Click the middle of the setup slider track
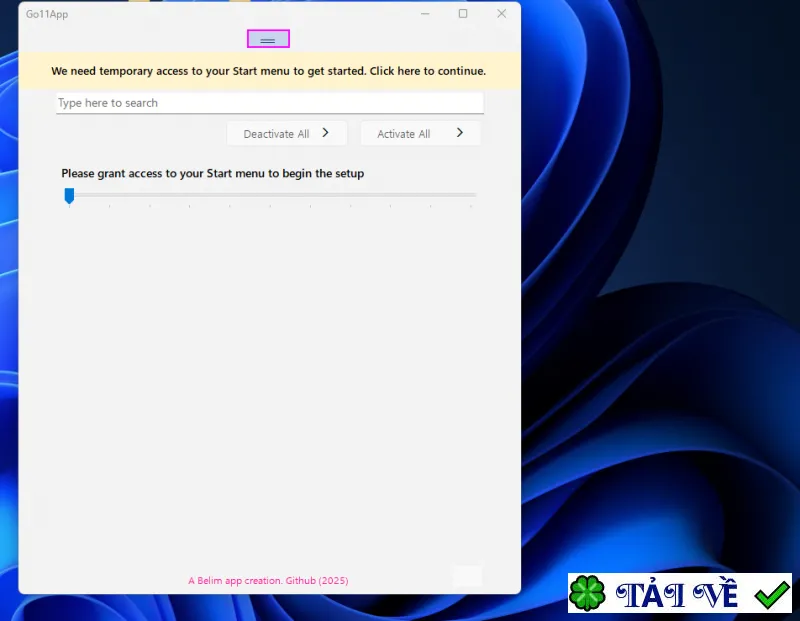The image size is (800, 621). (x=270, y=195)
